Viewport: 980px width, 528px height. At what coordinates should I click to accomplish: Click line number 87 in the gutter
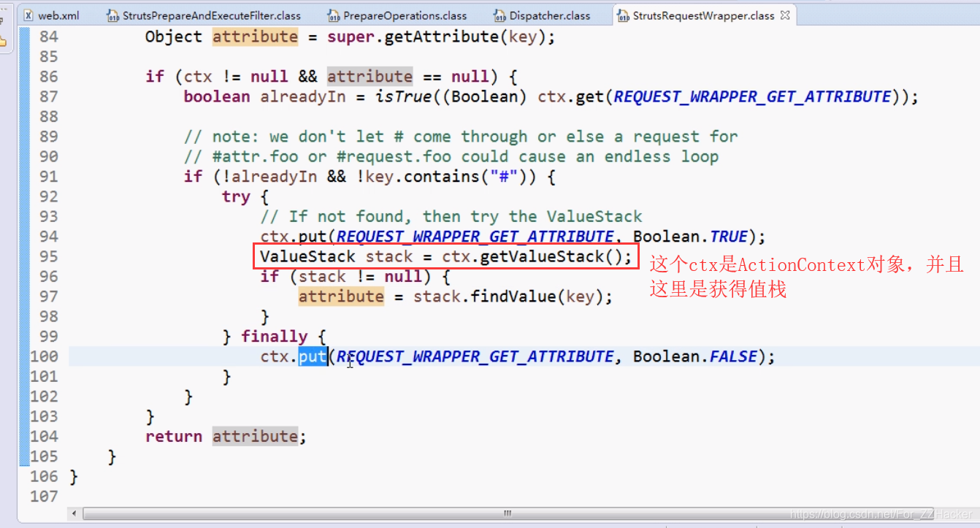pos(48,96)
